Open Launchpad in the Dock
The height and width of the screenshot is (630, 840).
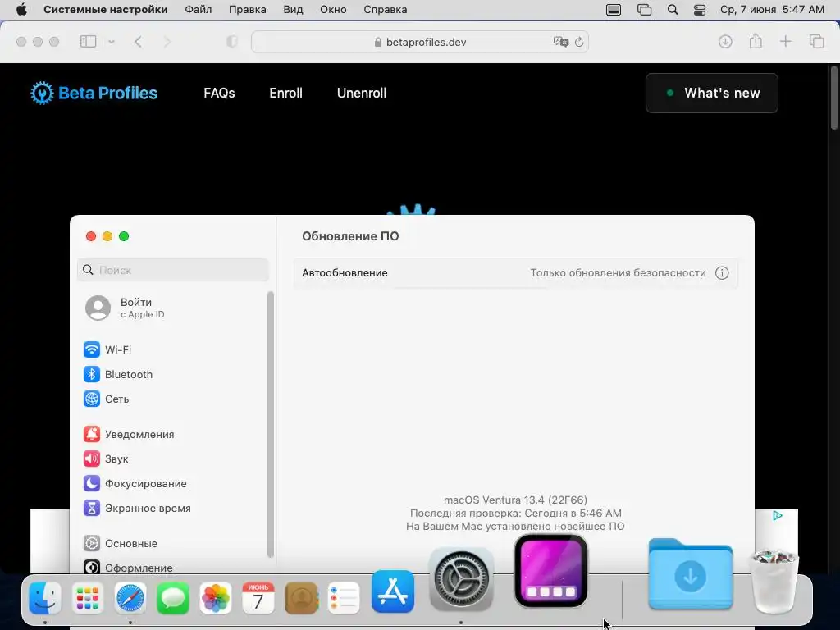coord(87,597)
